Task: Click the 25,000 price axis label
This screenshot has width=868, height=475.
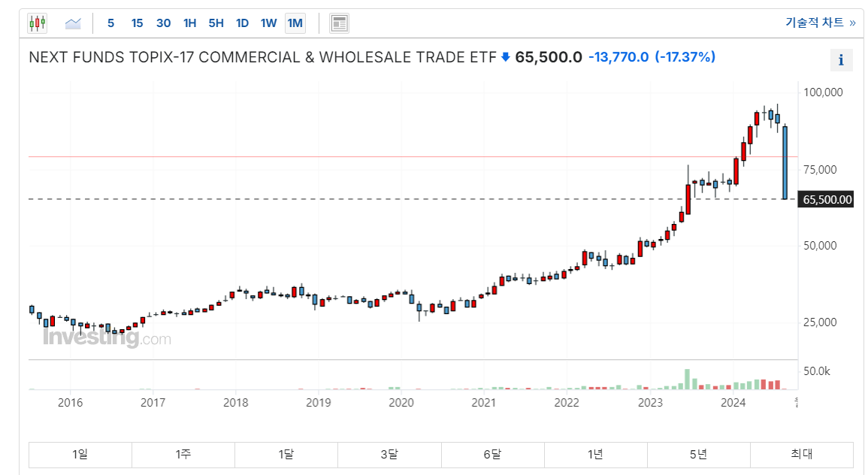Action: 820,322
